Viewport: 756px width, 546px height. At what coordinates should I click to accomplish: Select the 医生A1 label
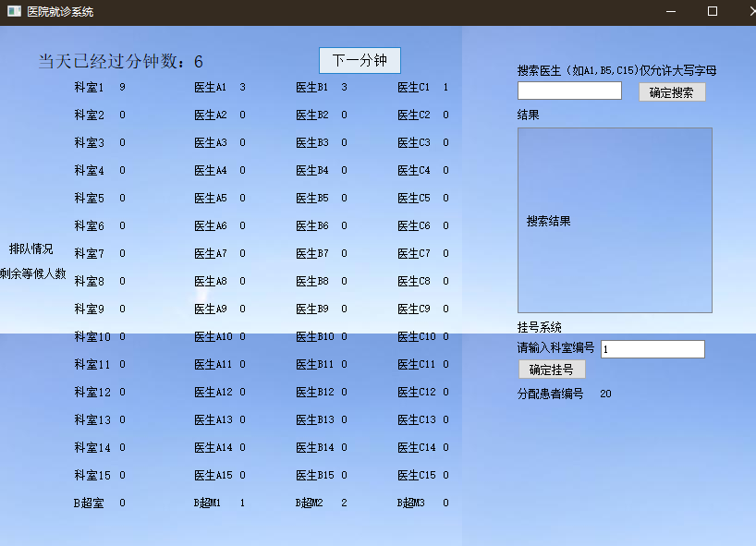[210, 87]
